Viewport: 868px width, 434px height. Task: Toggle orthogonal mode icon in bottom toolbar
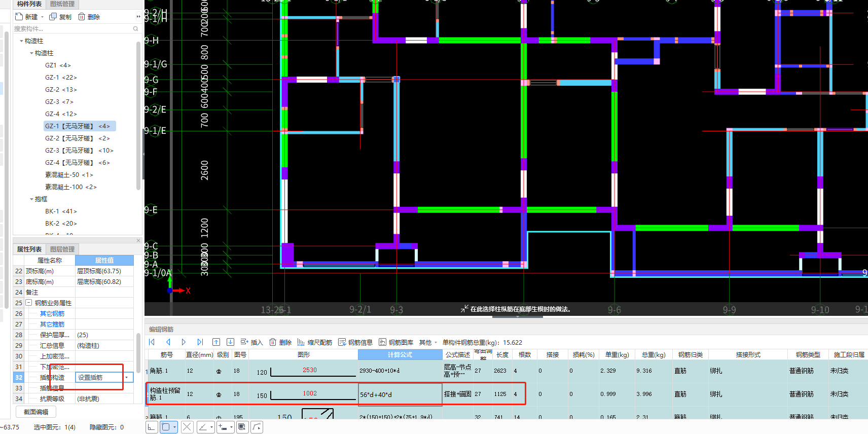click(x=152, y=427)
